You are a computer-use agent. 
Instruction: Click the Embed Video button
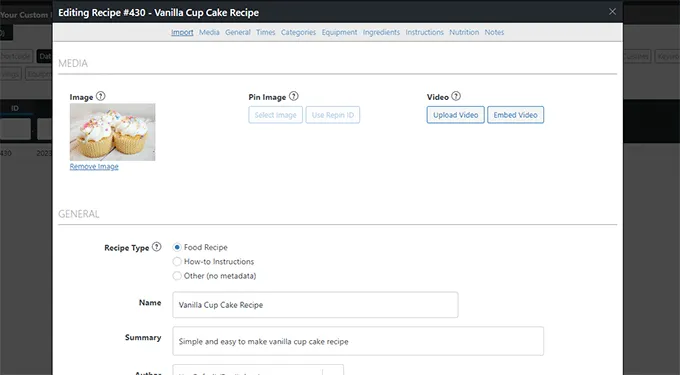(515, 115)
